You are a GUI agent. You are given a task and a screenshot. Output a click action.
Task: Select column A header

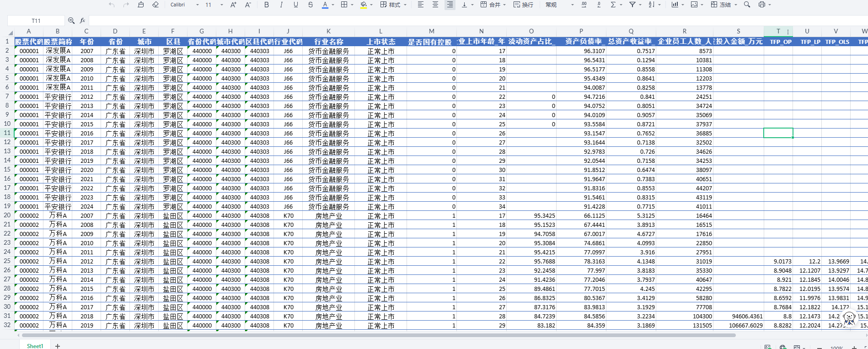(x=29, y=31)
